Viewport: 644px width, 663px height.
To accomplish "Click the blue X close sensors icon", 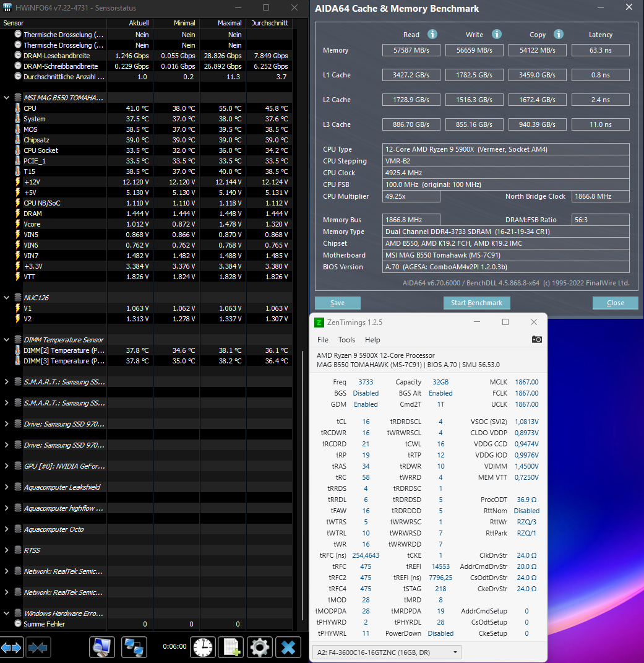I will pos(288,648).
